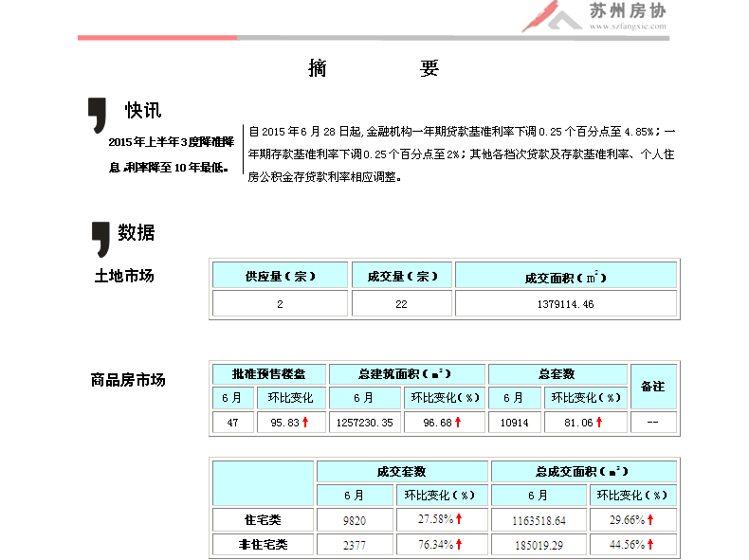
Task: Click the 成交套数 header cell
Action: point(402,471)
